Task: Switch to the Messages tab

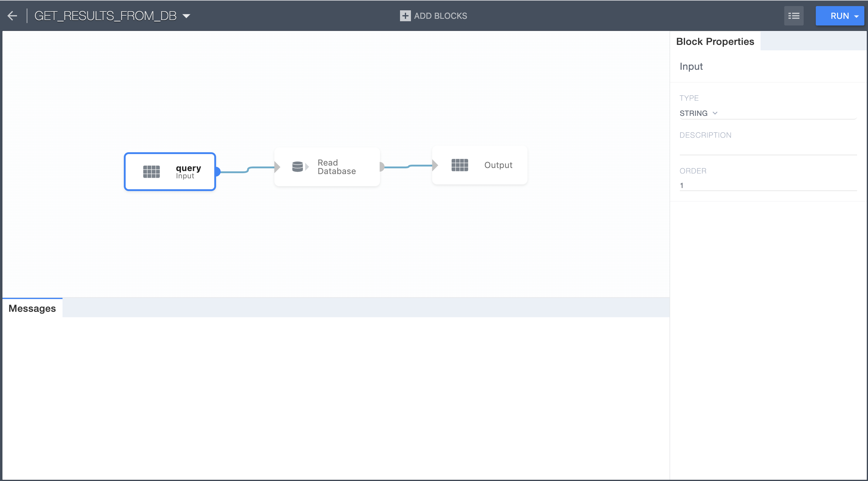Action: pos(32,308)
